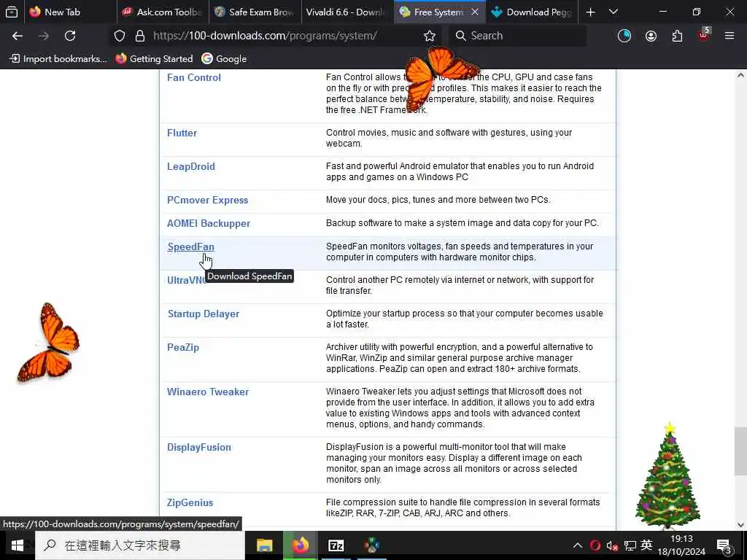The image size is (747, 560).
Task: Open the PCmover Express link
Action: 207,200
